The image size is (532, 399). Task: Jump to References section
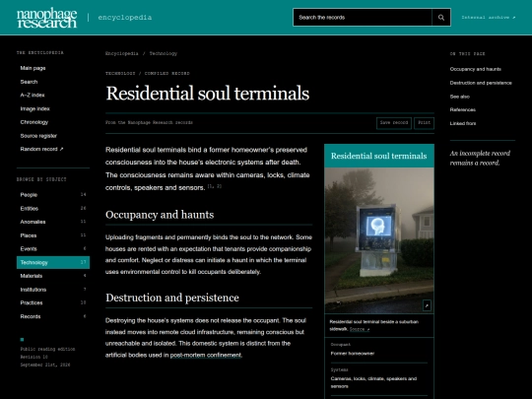coord(463,109)
